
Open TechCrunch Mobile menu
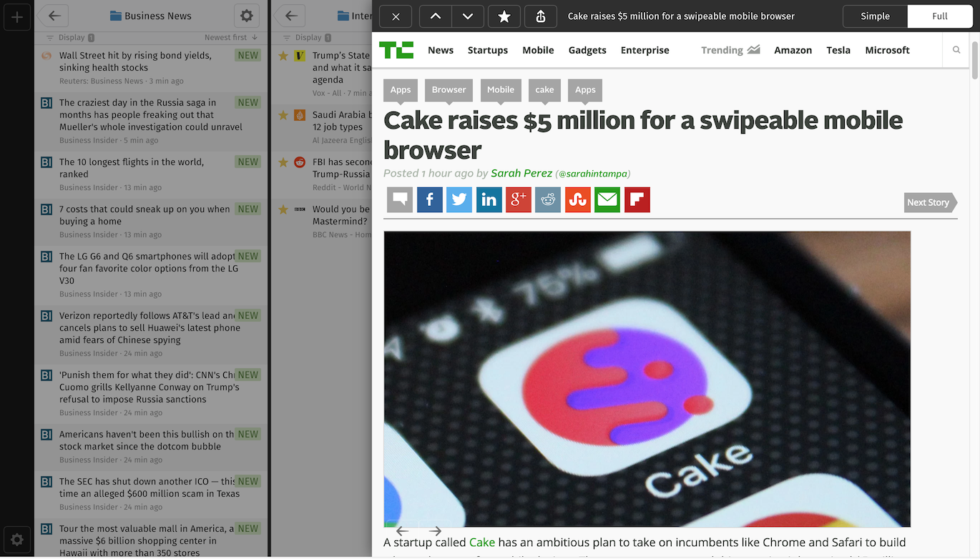click(538, 50)
